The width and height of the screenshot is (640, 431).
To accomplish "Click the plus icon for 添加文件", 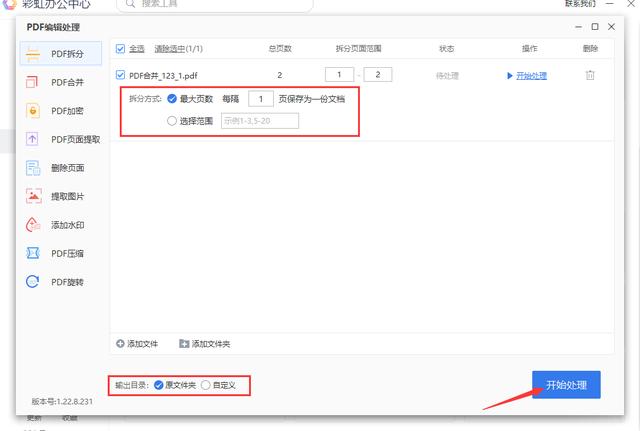I will click(x=120, y=344).
